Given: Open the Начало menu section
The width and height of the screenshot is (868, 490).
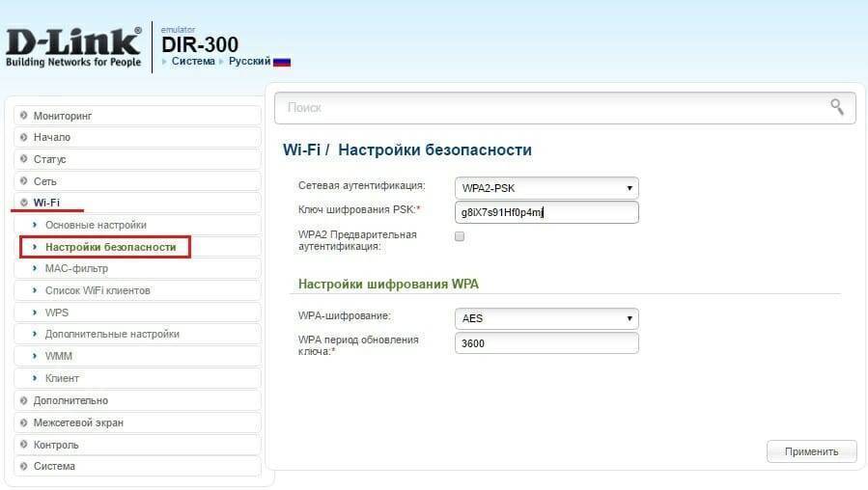Looking at the screenshot, I should pos(137,137).
